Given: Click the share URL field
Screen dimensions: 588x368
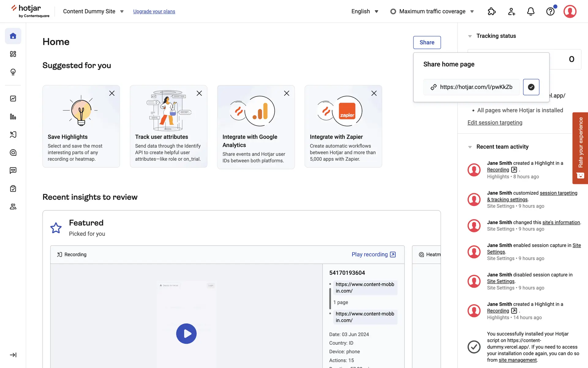Looking at the screenshot, I should tap(472, 87).
